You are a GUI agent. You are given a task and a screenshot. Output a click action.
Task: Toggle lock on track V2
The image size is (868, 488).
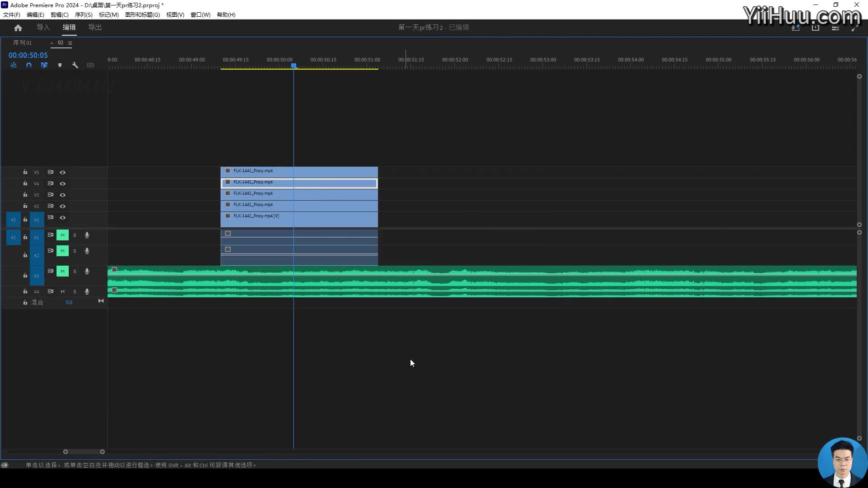point(25,206)
